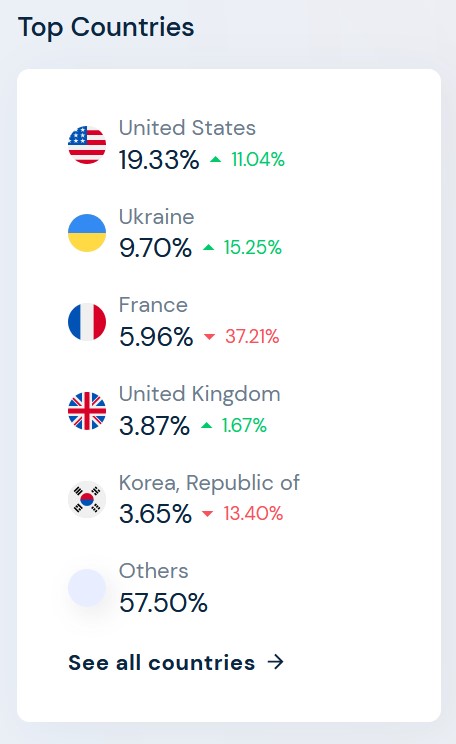Click the United Kingdom flag icon
Screen dimensions: 456x744
[x=87, y=411]
